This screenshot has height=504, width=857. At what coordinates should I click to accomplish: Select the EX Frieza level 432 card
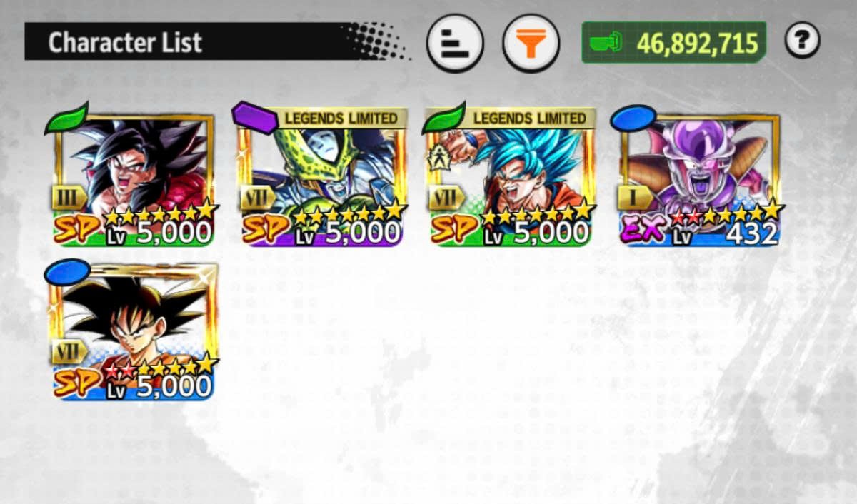point(700,178)
